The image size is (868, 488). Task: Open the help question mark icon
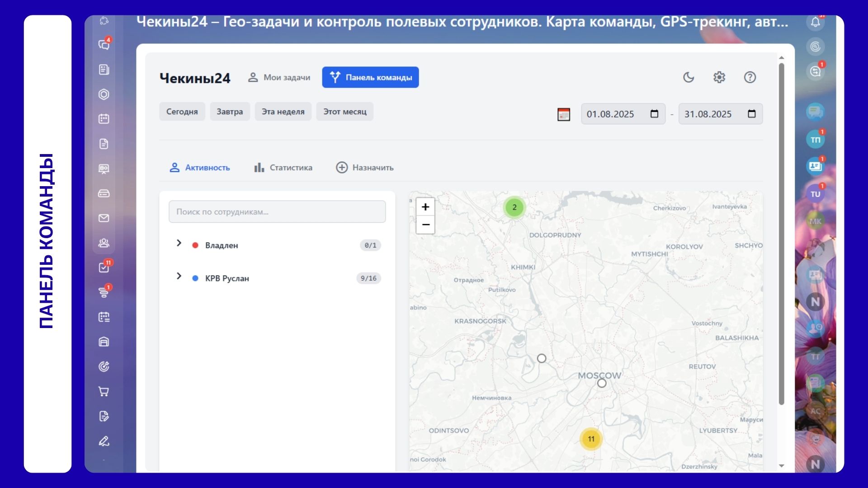pyautogui.click(x=750, y=77)
